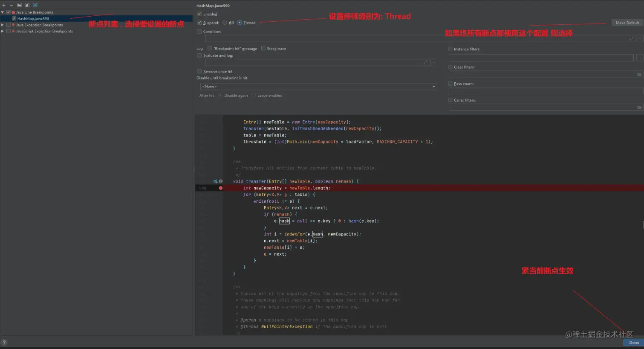
Task: Check Remove once hit
Action: pyautogui.click(x=199, y=71)
